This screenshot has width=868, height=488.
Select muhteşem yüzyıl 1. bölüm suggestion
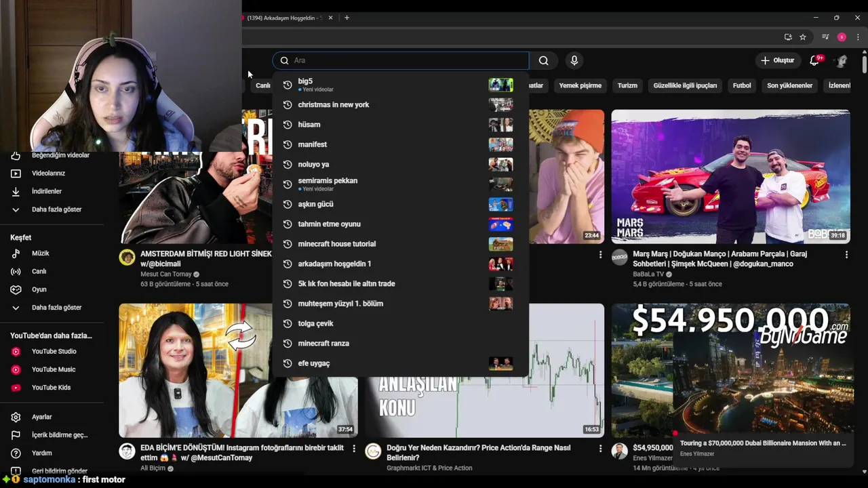400,304
